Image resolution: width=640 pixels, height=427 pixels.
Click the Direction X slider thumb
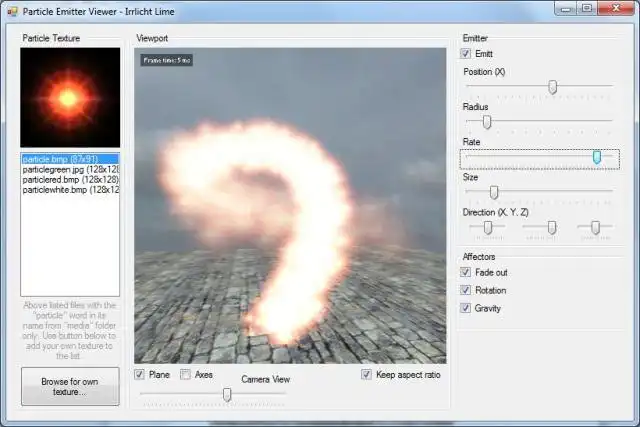(488, 228)
